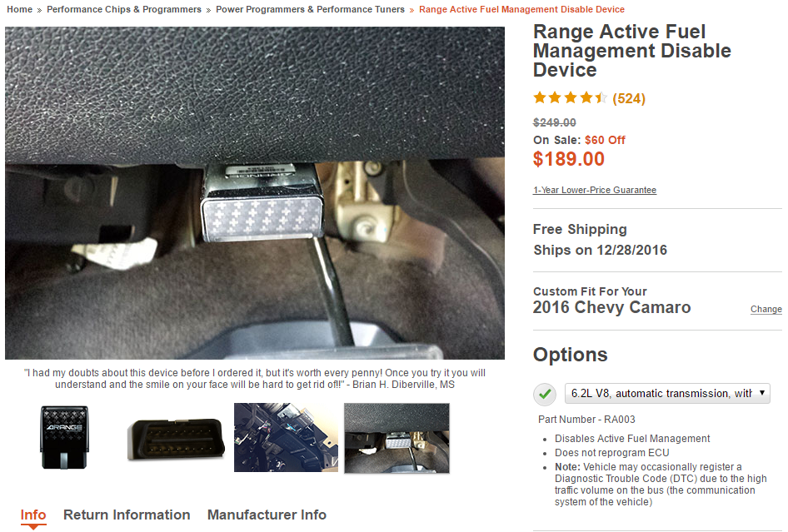Image resolution: width=788 pixels, height=532 pixels.
Task: Click the Change vehicle link
Action: point(766,309)
